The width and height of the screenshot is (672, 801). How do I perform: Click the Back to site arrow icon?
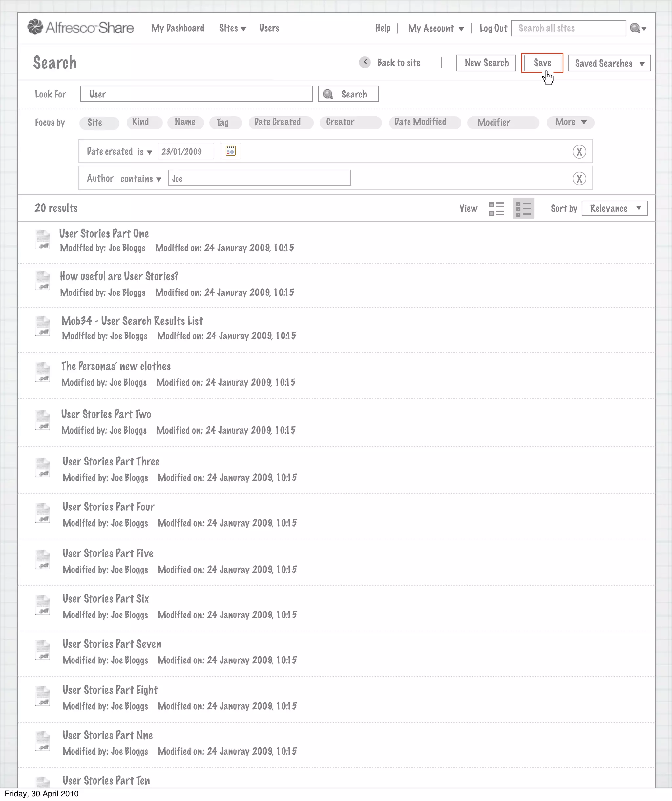coord(365,63)
